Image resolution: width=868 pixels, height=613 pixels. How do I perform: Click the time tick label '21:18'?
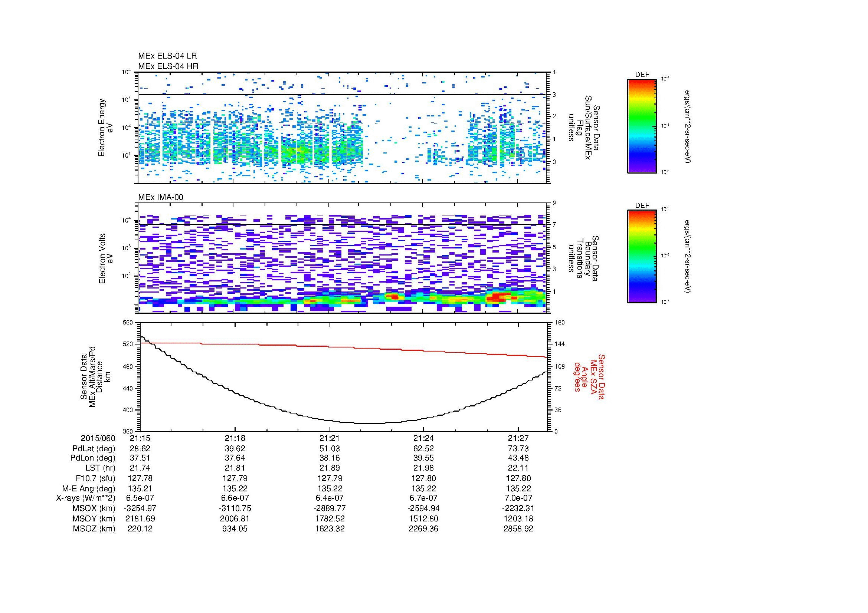235,438
